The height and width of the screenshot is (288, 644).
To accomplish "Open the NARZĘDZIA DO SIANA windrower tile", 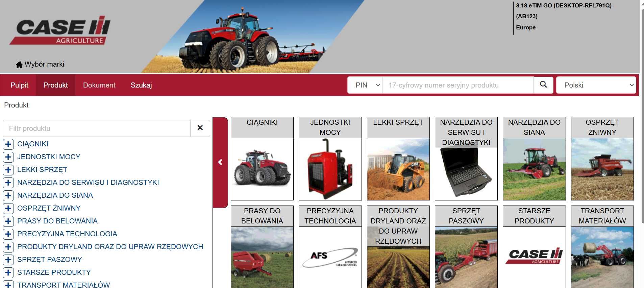I will [534, 159].
